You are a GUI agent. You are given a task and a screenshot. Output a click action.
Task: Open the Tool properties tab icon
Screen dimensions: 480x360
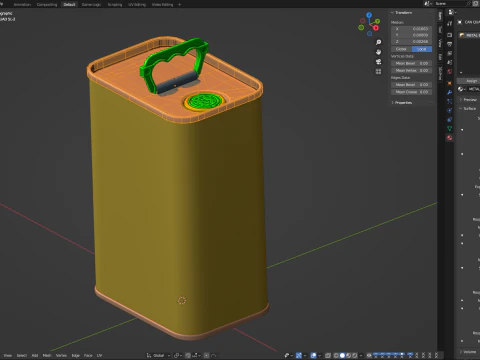(450, 23)
